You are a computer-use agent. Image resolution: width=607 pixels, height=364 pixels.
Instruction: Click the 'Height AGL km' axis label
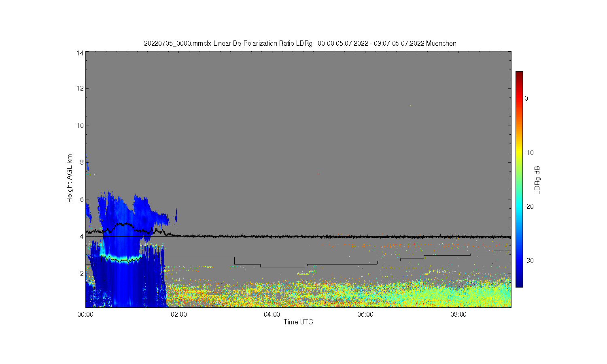(70, 178)
